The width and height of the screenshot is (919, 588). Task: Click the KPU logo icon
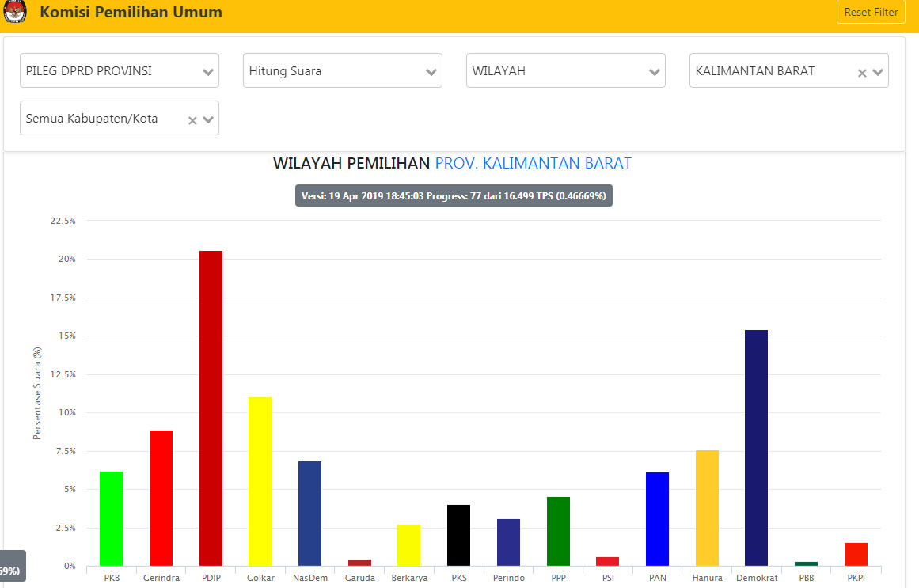pos(15,13)
